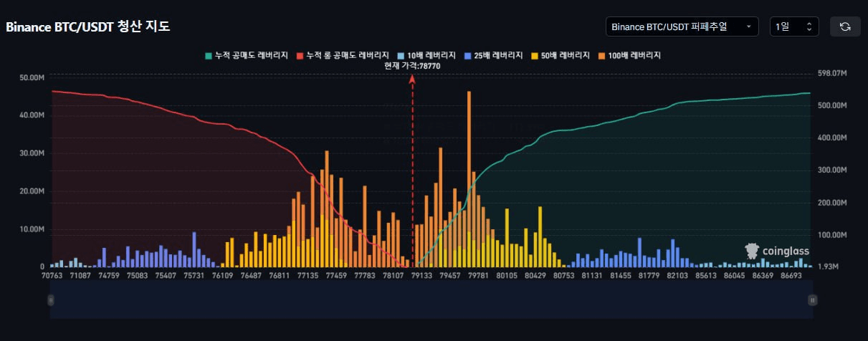Click the right axis value 1.93M
The width and height of the screenshot is (868, 341).
829,266
